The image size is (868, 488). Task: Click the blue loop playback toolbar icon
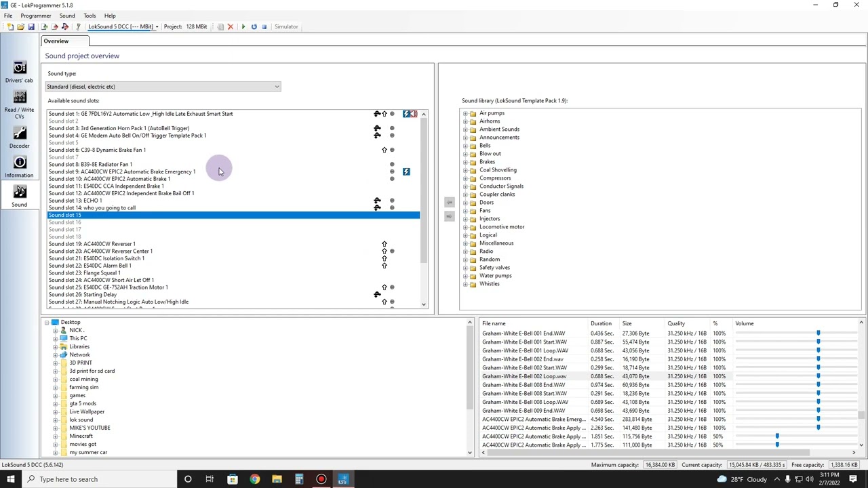pyautogui.click(x=254, y=26)
